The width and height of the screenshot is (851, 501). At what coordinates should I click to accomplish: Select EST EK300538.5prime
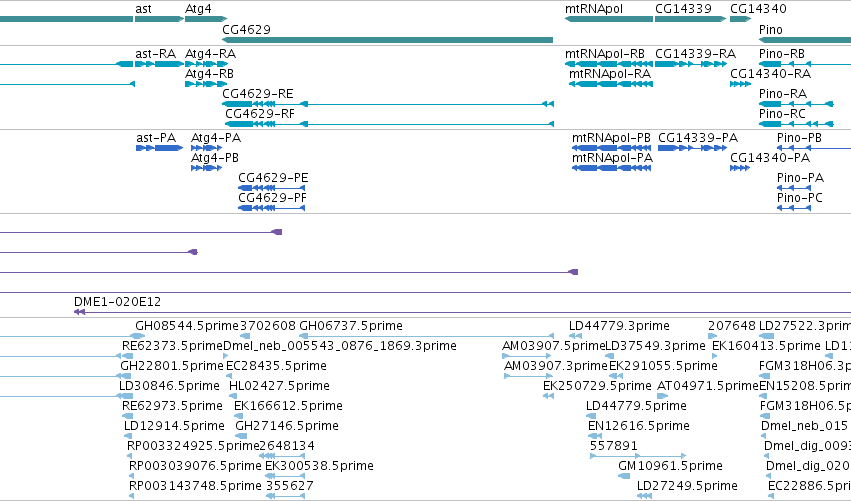click(x=319, y=466)
